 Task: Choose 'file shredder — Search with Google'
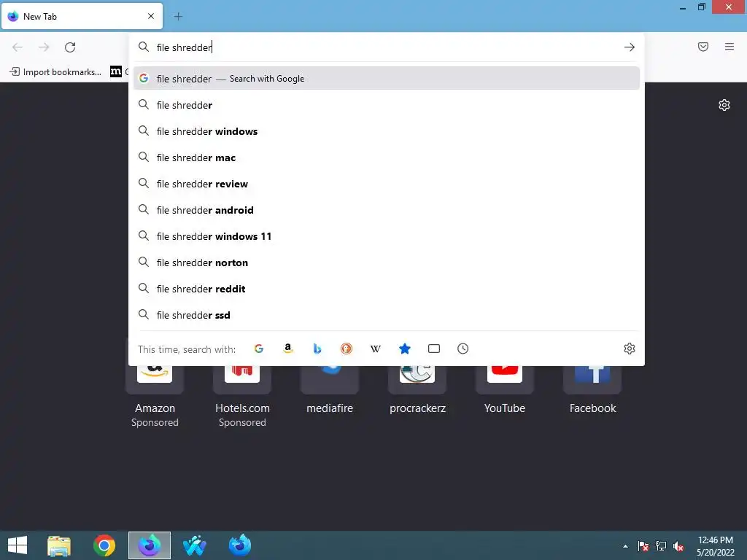387,79
